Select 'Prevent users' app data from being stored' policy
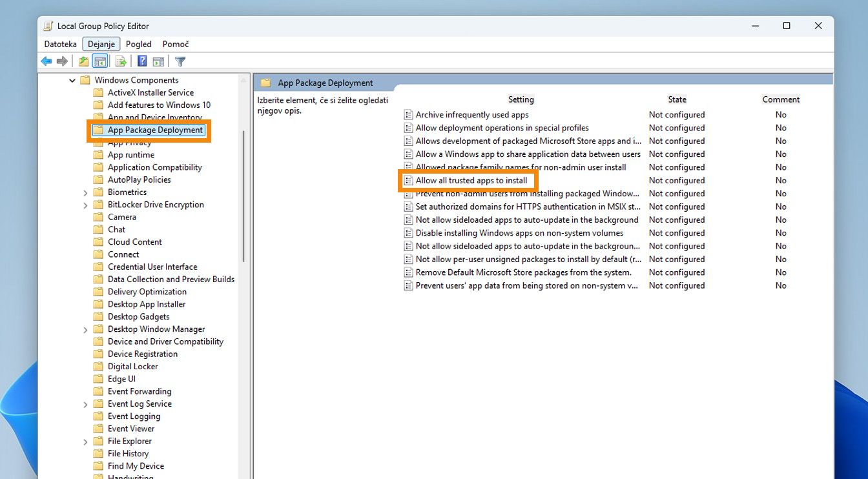 click(x=527, y=285)
